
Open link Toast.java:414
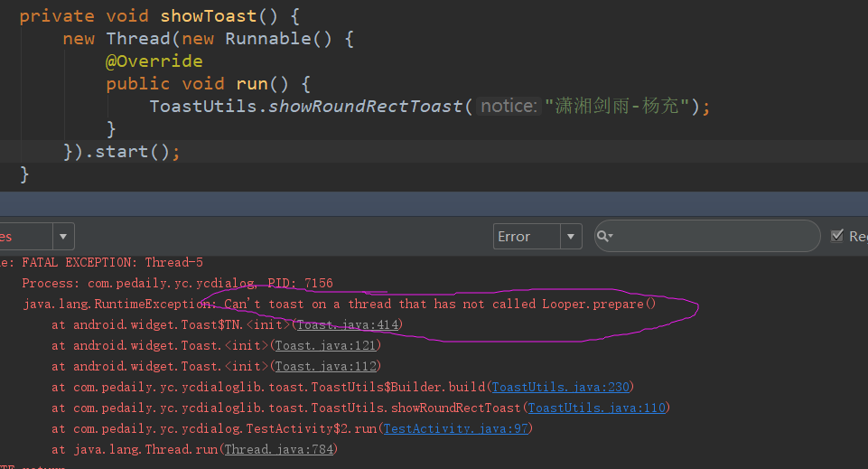click(347, 325)
